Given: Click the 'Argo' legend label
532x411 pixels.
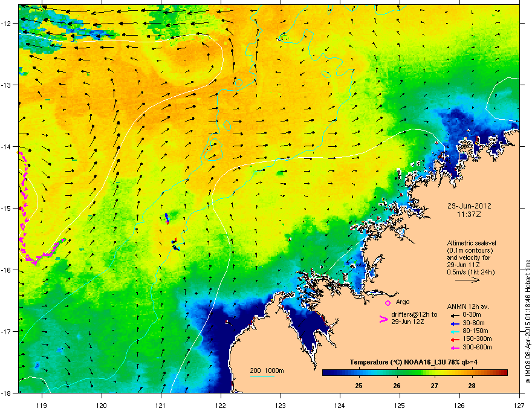Looking at the screenshot, I should click(403, 302).
